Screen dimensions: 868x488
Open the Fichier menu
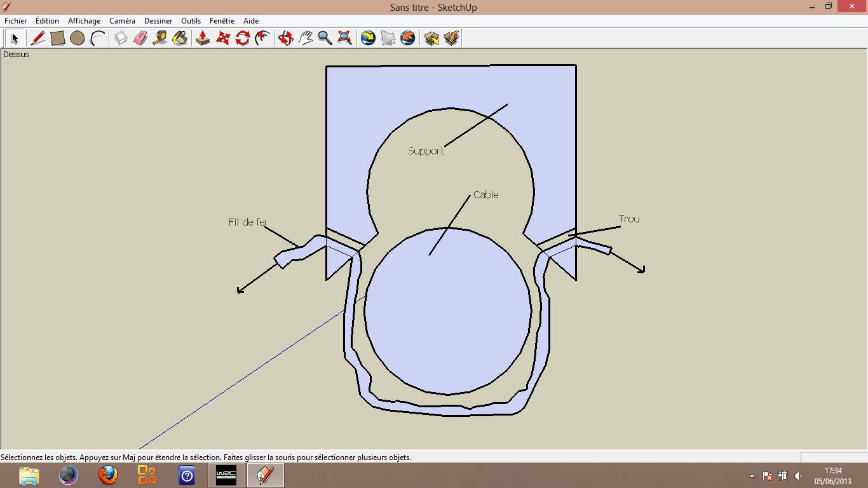[16, 21]
